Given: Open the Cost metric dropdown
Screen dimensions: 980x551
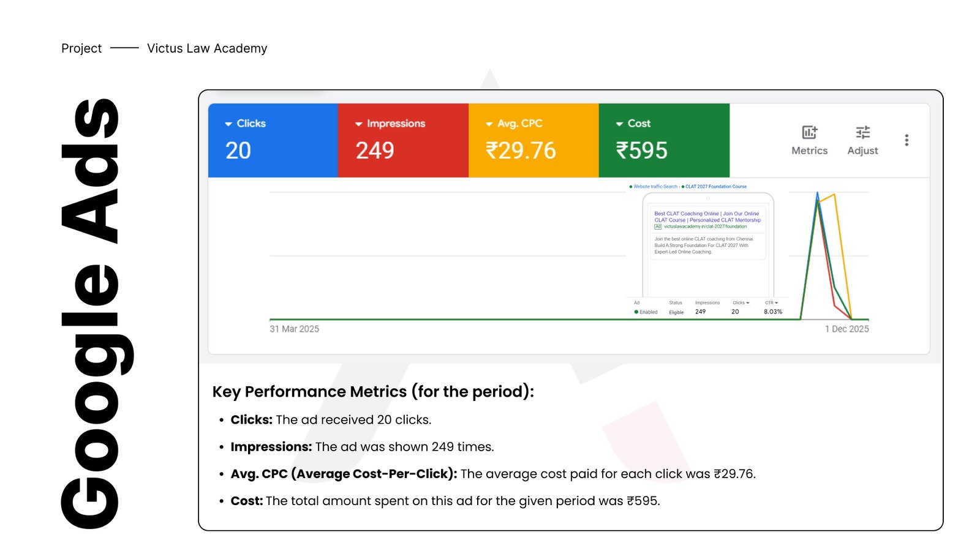Looking at the screenshot, I should pos(619,124).
